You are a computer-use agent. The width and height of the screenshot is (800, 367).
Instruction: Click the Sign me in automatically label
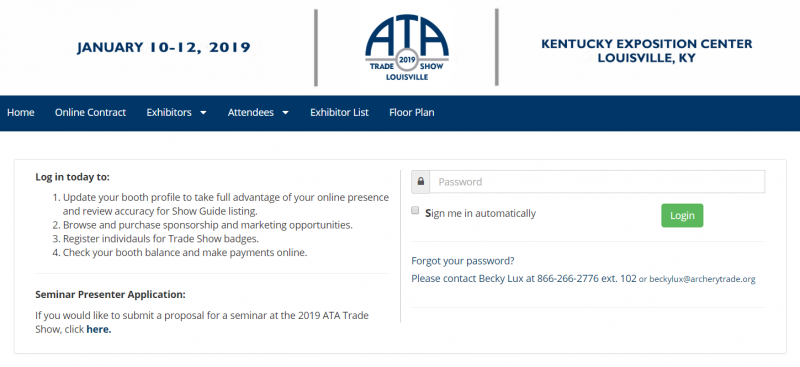point(481,213)
